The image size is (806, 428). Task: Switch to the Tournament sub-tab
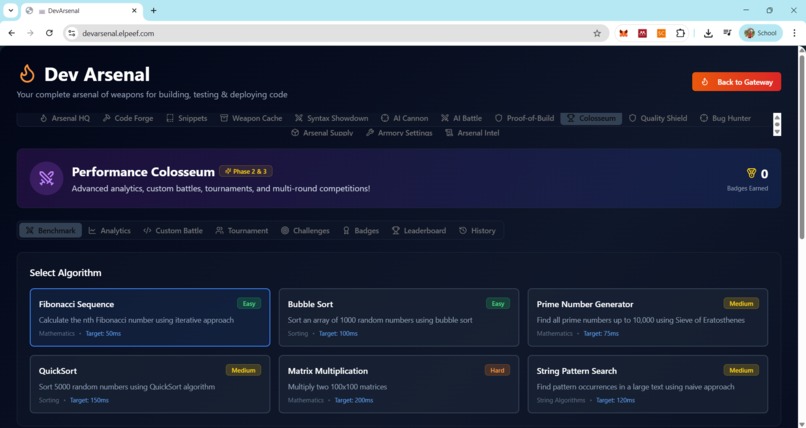coord(242,231)
